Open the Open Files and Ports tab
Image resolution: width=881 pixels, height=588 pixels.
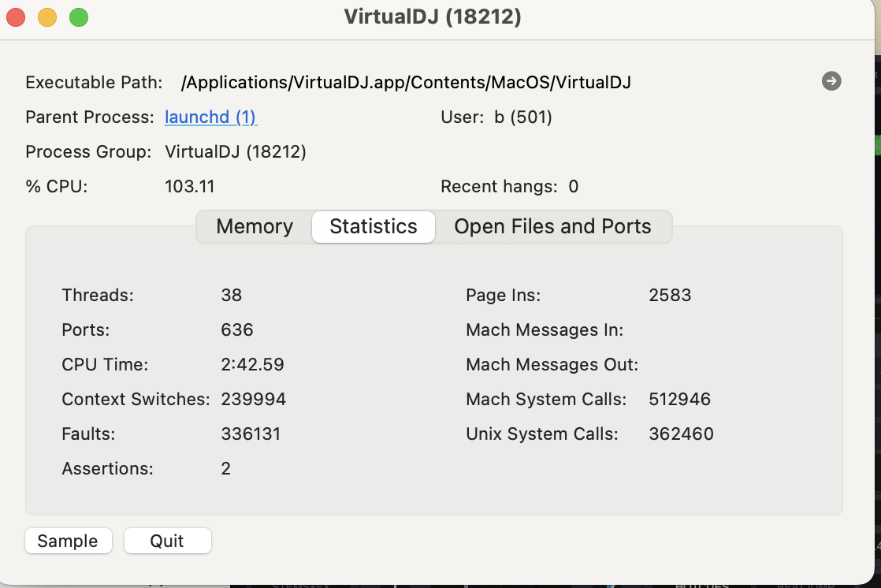coord(552,227)
